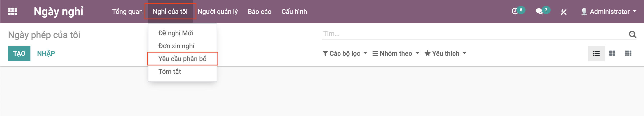Expand the Các bộ lọc filter dropdown
Image resolution: width=644 pixels, height=116 pixels.
pos(345,53)
